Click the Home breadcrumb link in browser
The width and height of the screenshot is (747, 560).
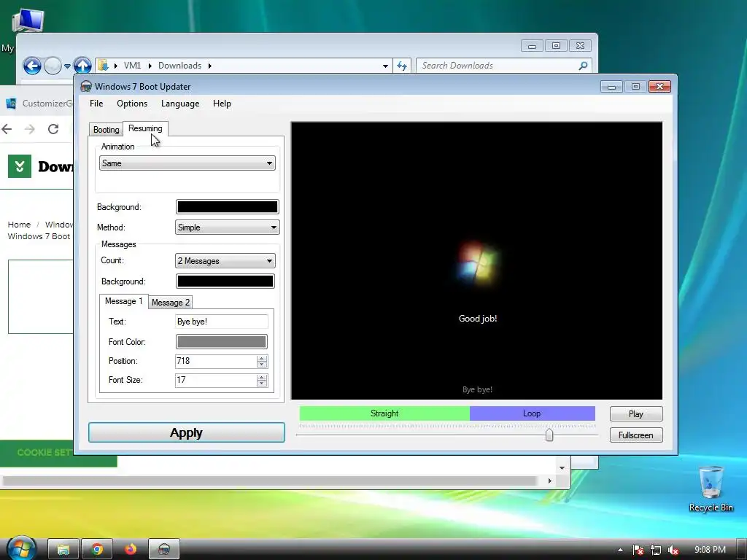[19, 225]
